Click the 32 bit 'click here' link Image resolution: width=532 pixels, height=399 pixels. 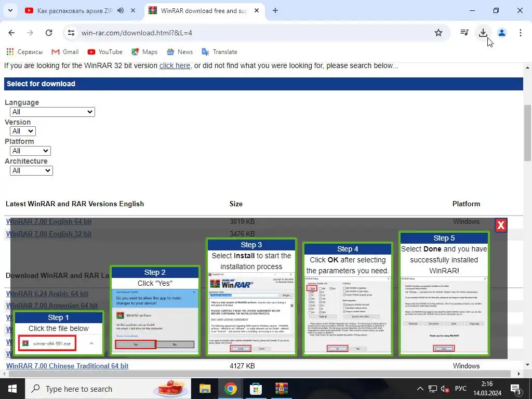point(175,65)
